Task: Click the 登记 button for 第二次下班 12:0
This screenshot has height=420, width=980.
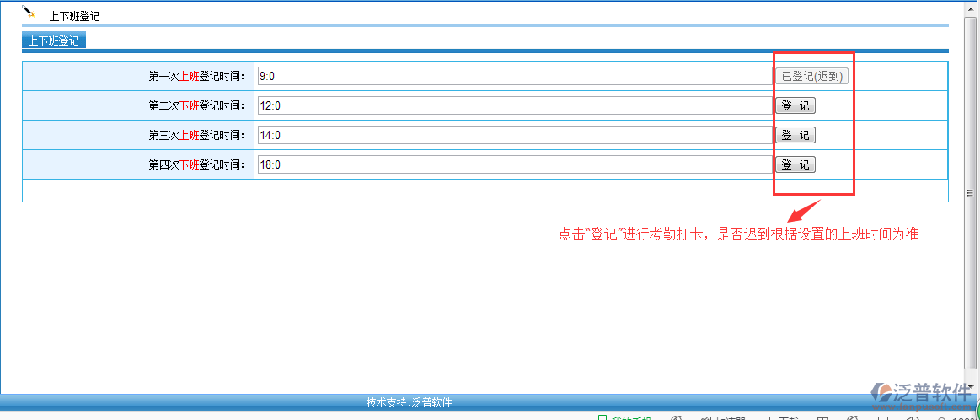Action: point(795,105)
